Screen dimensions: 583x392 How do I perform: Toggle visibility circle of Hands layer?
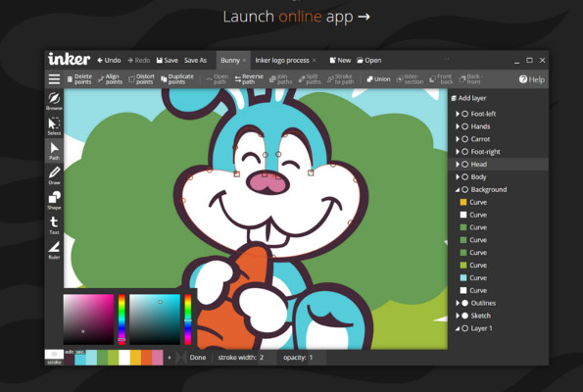[464, 126]
